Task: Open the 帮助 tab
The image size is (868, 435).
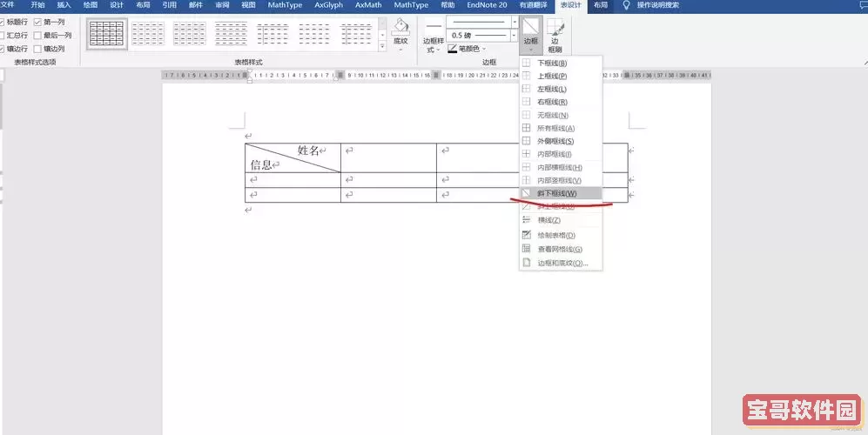Action: tap(447, 5)
